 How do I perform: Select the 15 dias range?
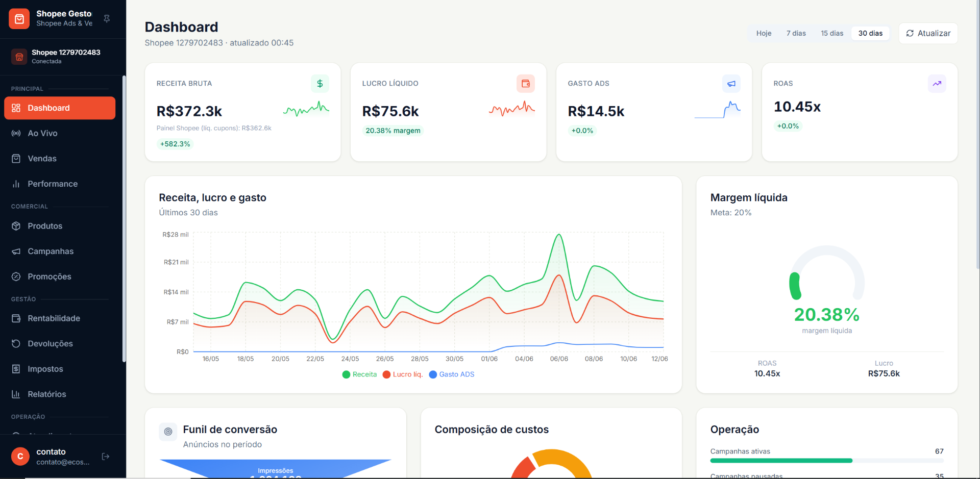[832, 33]
